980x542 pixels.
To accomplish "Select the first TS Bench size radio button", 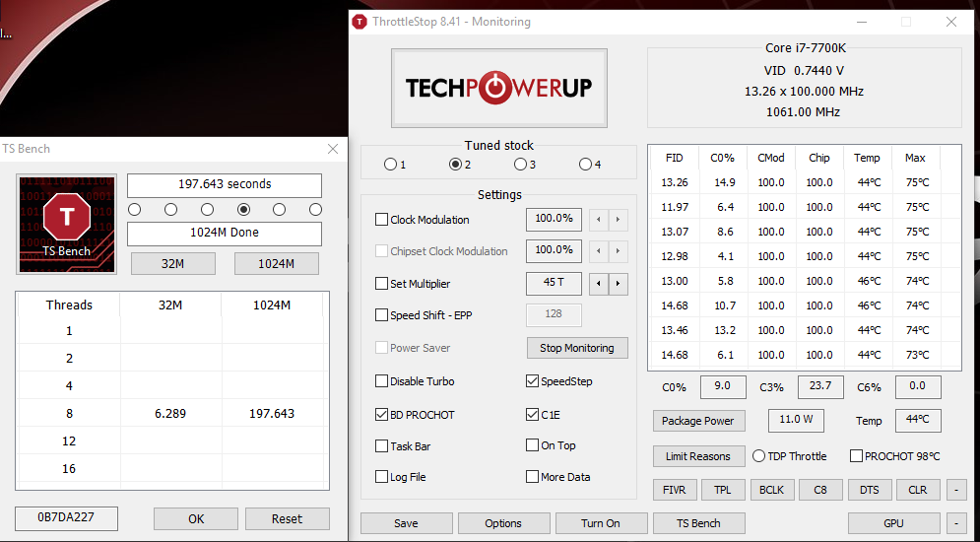I will (x=134, y=210).
